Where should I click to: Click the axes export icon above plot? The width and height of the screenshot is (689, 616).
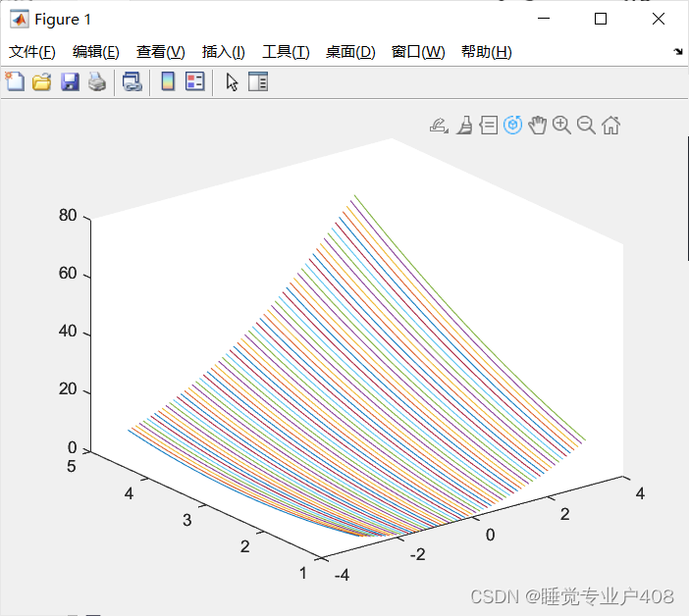click(439, 126)
